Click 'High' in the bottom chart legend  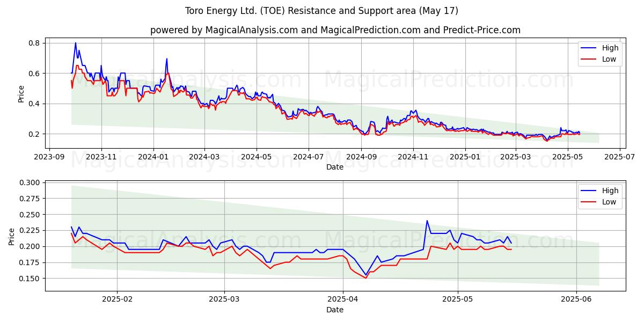pyautogui.click(x=610, y=191)
